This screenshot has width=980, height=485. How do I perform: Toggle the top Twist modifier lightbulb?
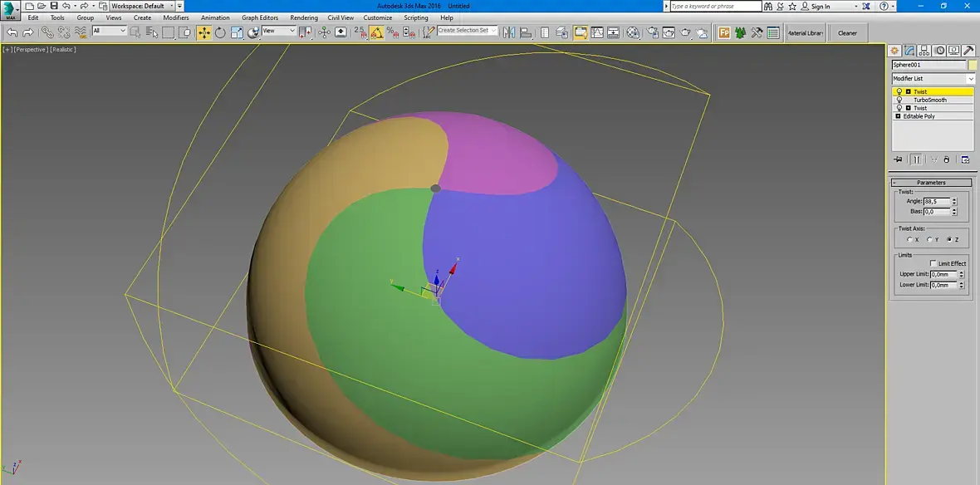pos(899,92)
